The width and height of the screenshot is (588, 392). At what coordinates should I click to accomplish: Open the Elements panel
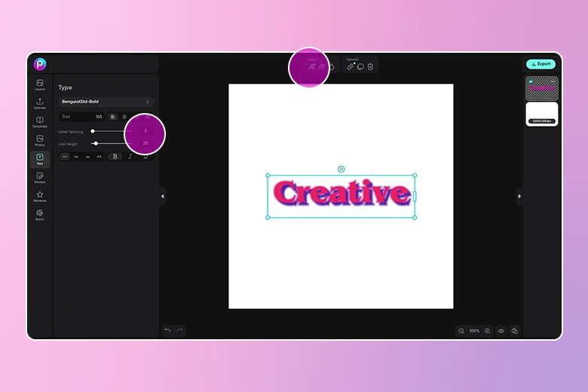pyautogui.click(x=40, y=196)
